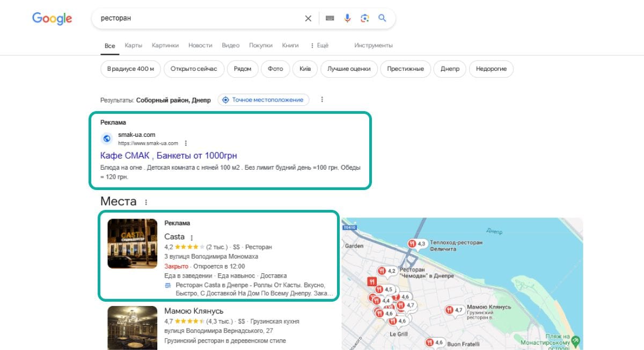Click green Пляж marker on map

576,340
